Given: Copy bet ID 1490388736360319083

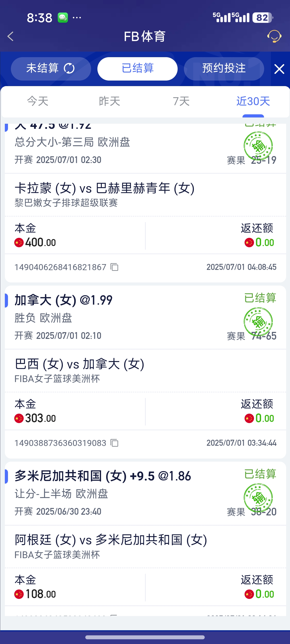Looking at the screenshot, I should pos(115,443).
